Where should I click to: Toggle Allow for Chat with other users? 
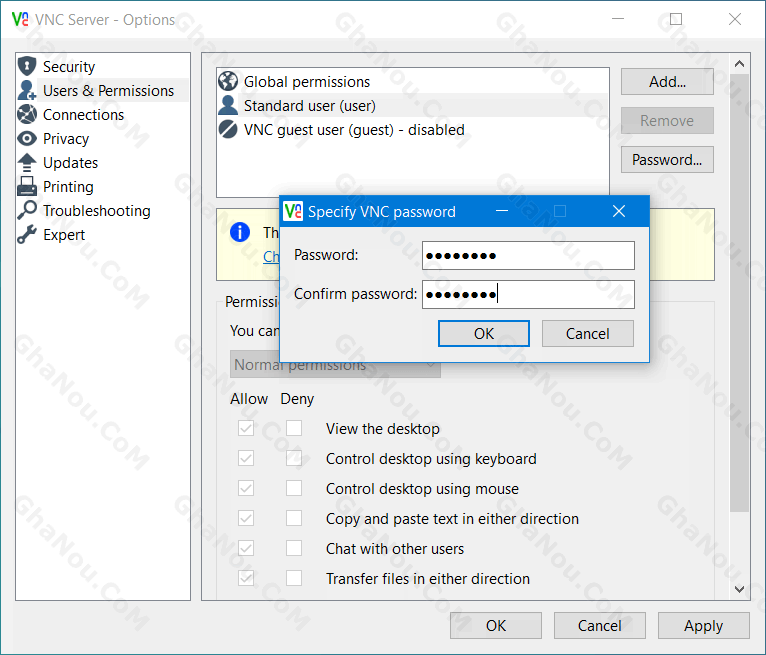(246, 548)
